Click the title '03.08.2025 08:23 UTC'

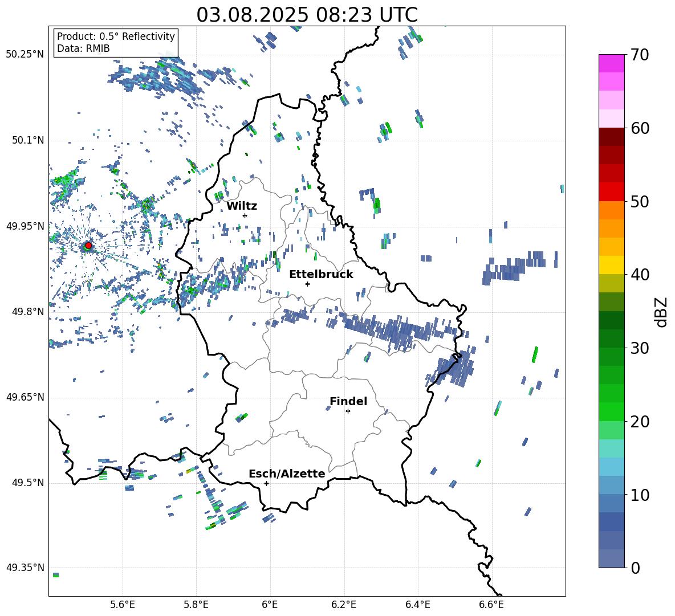click(307, 15)
